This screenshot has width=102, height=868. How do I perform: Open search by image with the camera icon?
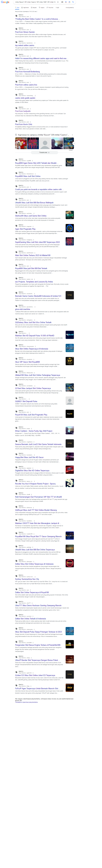(69, 2)
